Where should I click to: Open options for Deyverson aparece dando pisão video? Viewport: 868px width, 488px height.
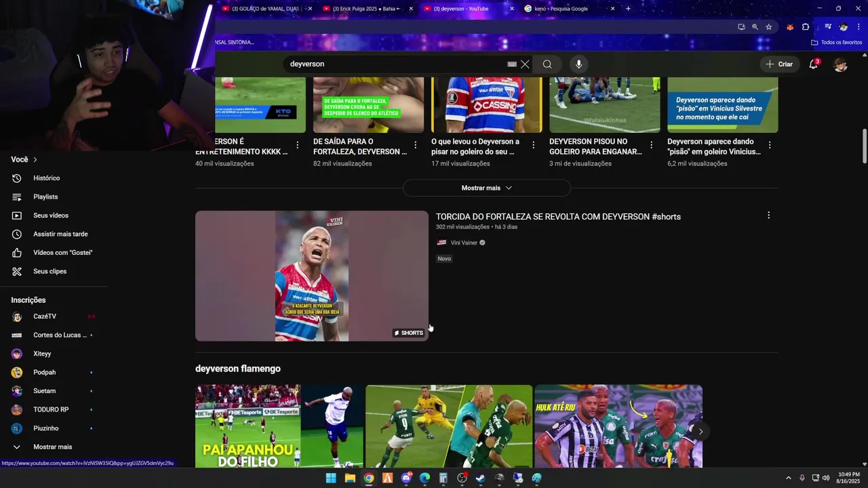[x=770, y=145]
